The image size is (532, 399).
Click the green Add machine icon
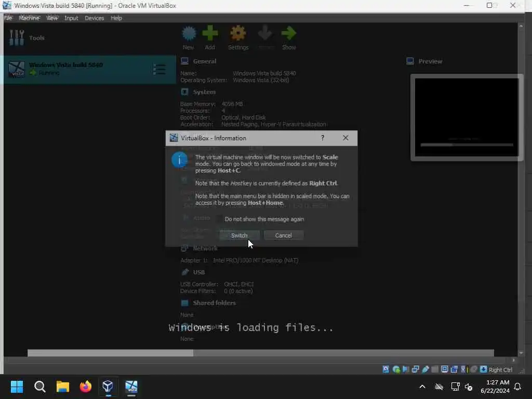pos(210,33)
